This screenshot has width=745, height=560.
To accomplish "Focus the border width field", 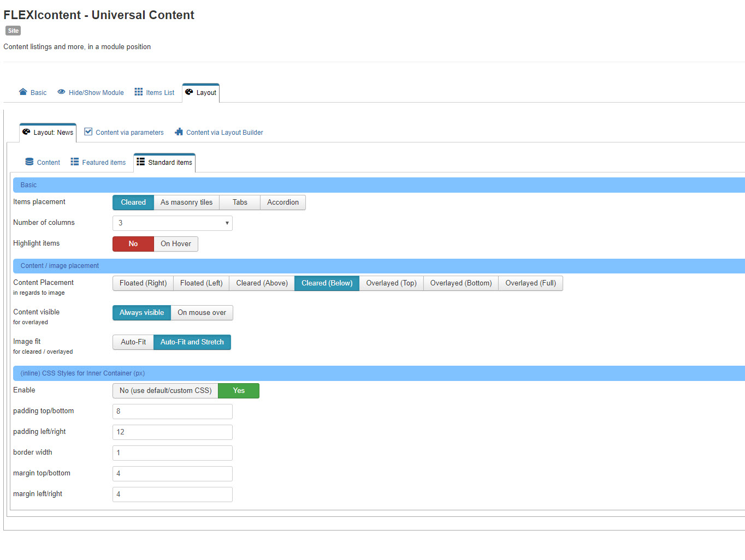I will pos(173,453).
